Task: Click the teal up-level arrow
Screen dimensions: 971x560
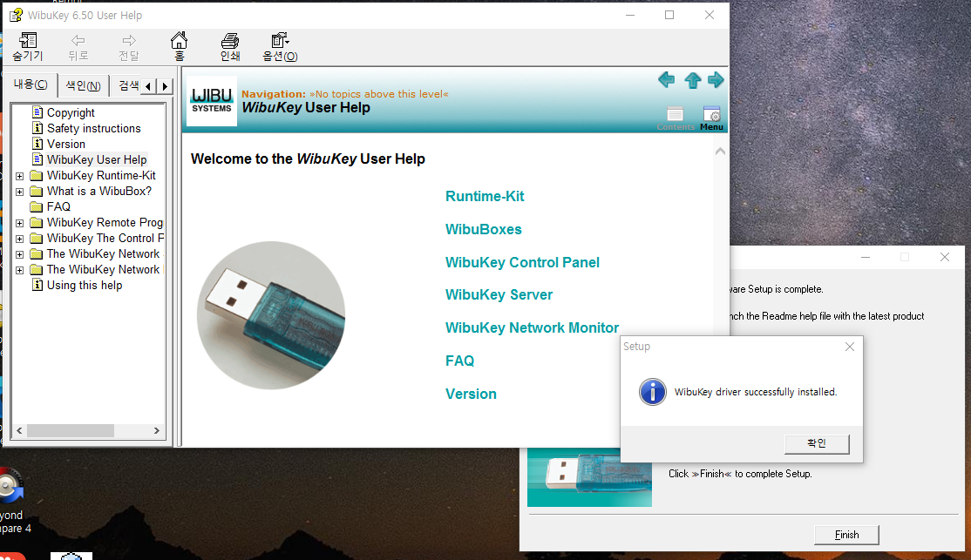Action: [692, 80]
